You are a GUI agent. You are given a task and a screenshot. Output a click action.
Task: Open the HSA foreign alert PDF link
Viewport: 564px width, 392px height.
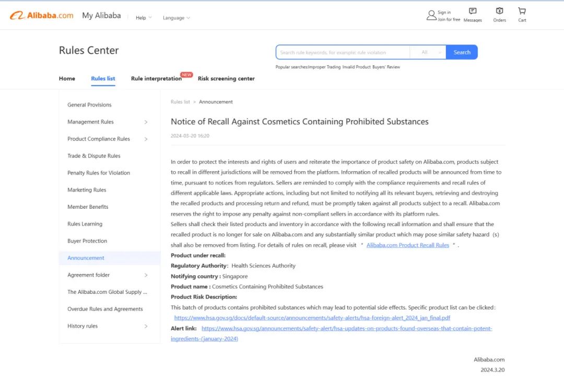(312, 317)
